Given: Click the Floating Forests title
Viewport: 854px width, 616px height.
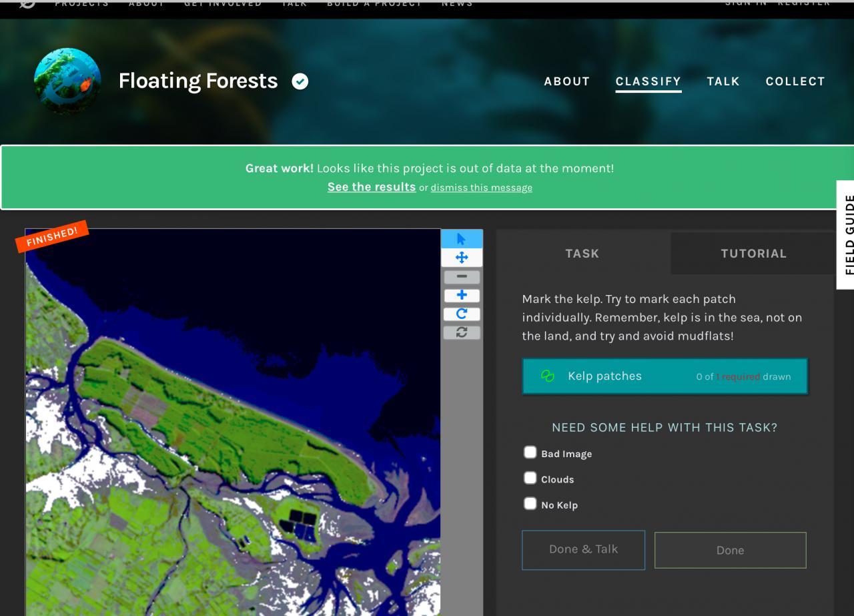Looking at the screenshot, I should point(198,81).
